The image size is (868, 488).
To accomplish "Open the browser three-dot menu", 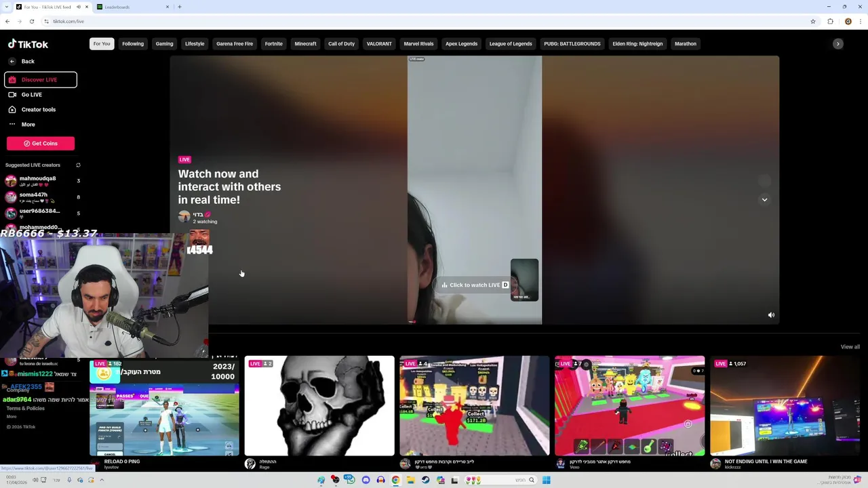I will [x=861, y=22].
